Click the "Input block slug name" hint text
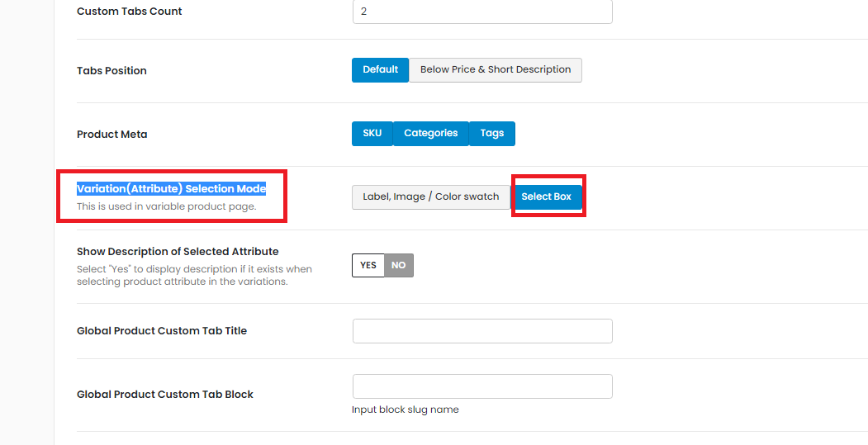868x445 pixels. (405, 409)
